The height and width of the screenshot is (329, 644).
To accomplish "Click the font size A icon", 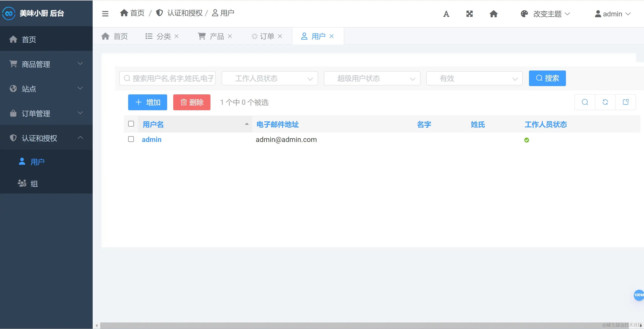I will (x=446, y=14).
